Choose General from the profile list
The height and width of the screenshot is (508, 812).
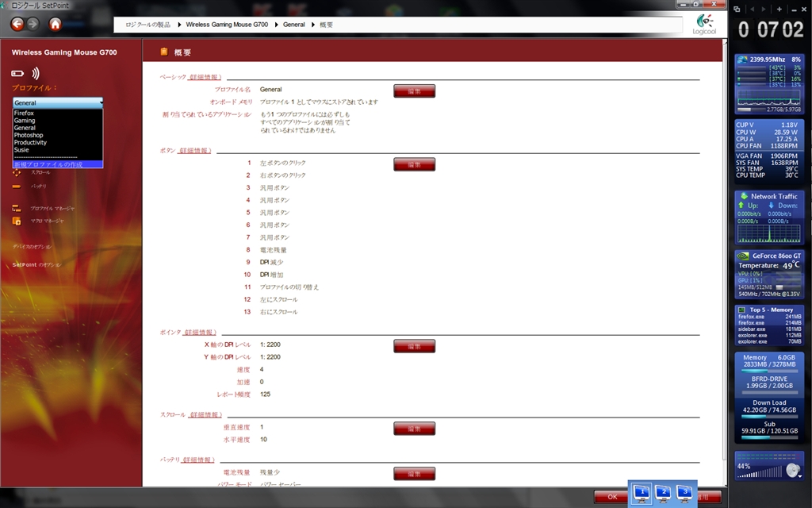click(x=58, y=128)
